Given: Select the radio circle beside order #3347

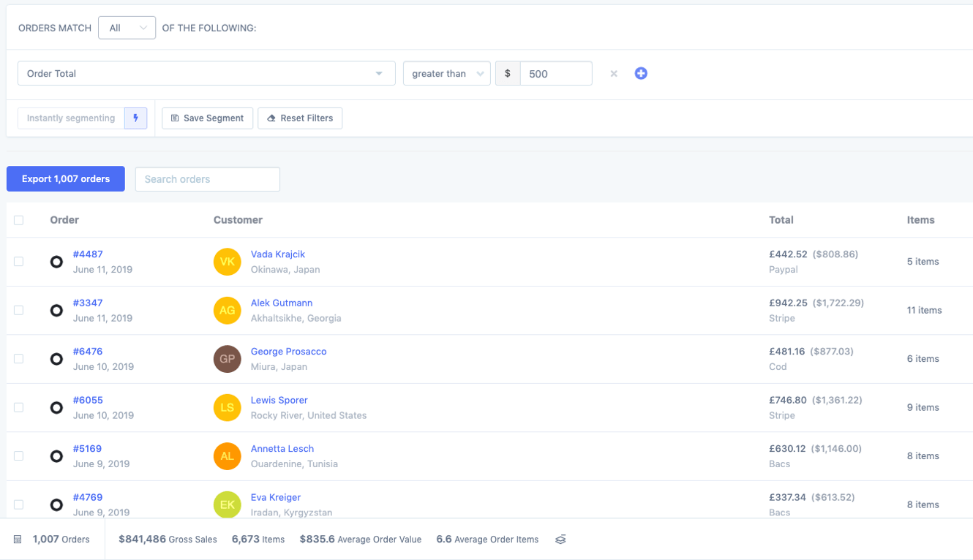Looking at the screenshot, I should [56, 310].
